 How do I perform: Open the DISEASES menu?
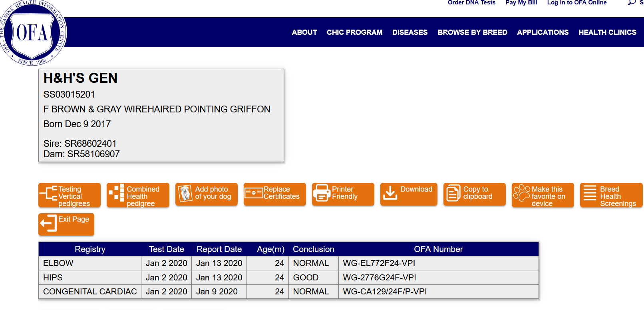pos(409,32)
